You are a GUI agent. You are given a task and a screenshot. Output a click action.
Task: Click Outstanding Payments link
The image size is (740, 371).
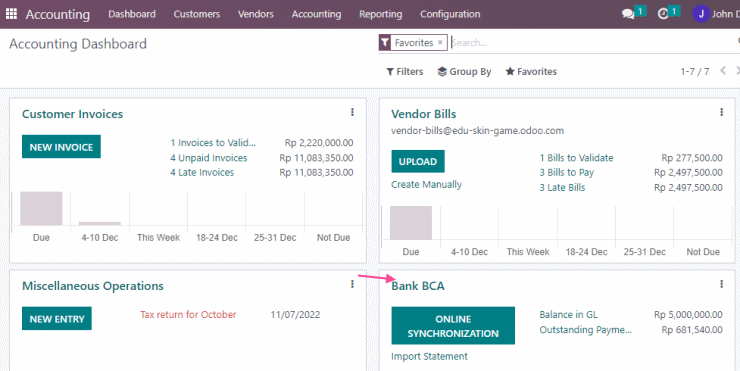point(586,329)
